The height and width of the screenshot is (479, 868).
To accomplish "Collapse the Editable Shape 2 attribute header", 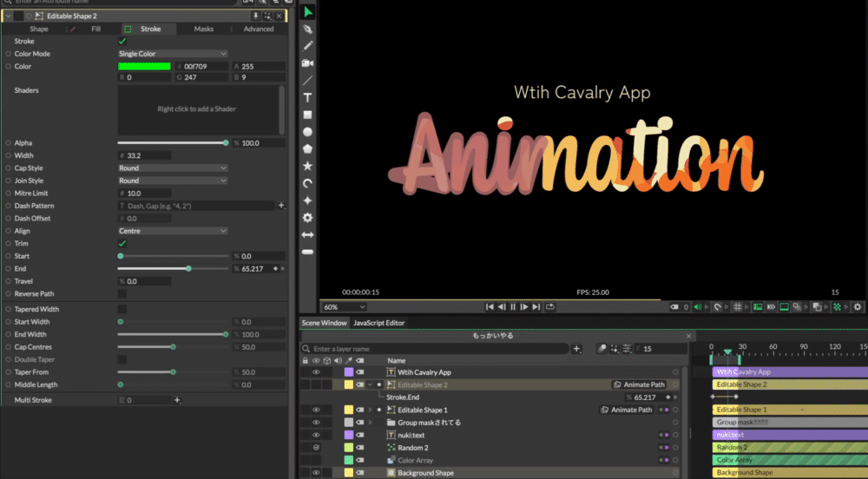I will pos(9,16).
